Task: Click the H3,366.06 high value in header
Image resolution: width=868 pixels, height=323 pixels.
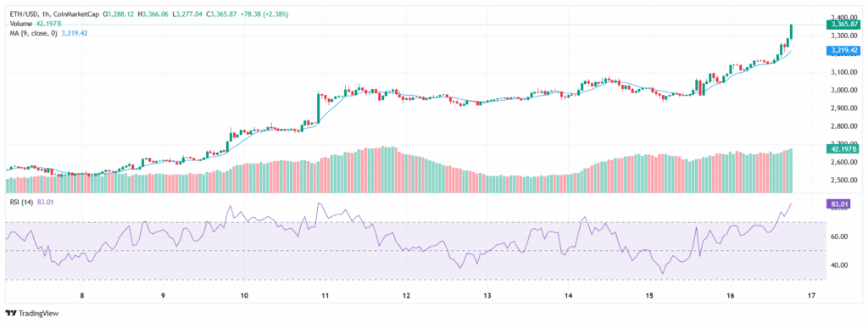Action: 153,14
